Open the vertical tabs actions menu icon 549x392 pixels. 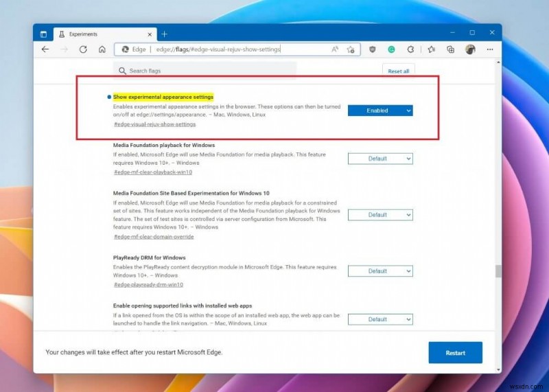click(43, 34)
